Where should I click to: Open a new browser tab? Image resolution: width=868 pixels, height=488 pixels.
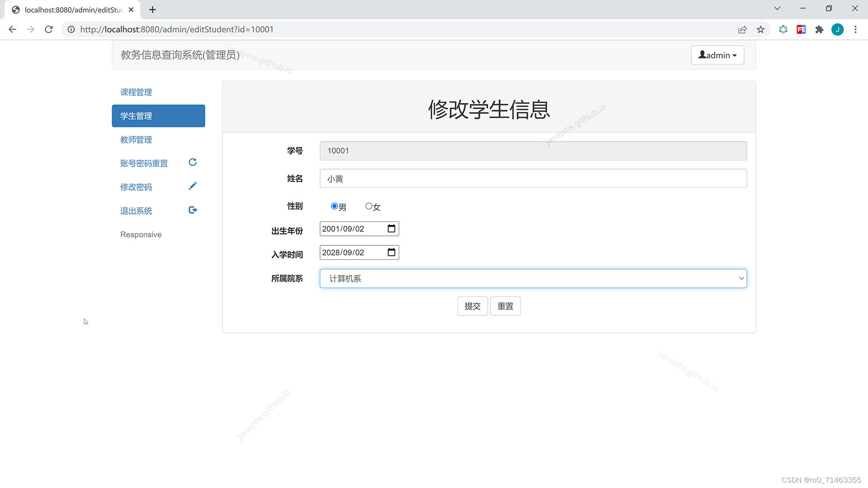[x=152, y=9]
